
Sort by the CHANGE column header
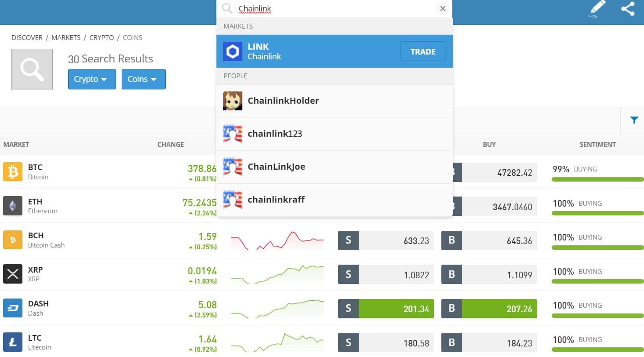point(171,144)
